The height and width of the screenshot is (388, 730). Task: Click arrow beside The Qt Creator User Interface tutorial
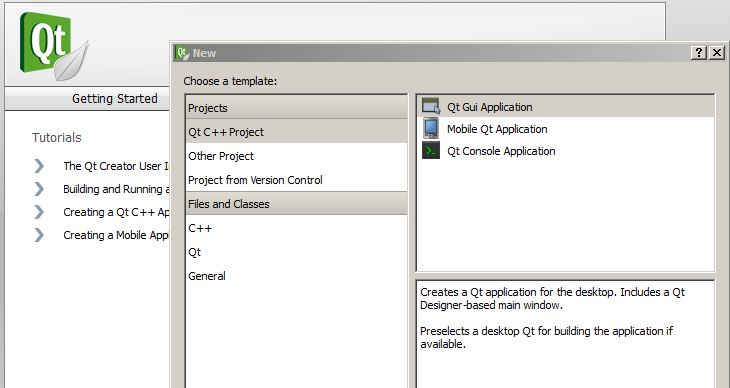pyautogui.click(x=39, y=166)
